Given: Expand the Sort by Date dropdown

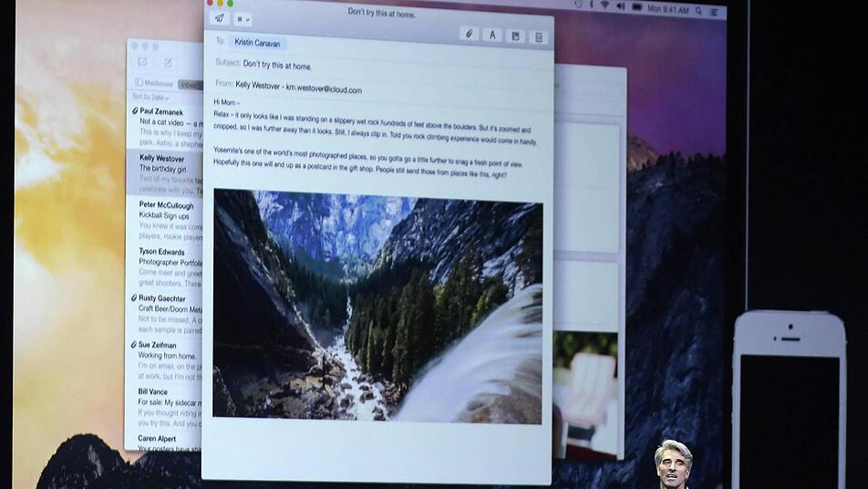Looking at the screenshot, I should click(150, 97).
